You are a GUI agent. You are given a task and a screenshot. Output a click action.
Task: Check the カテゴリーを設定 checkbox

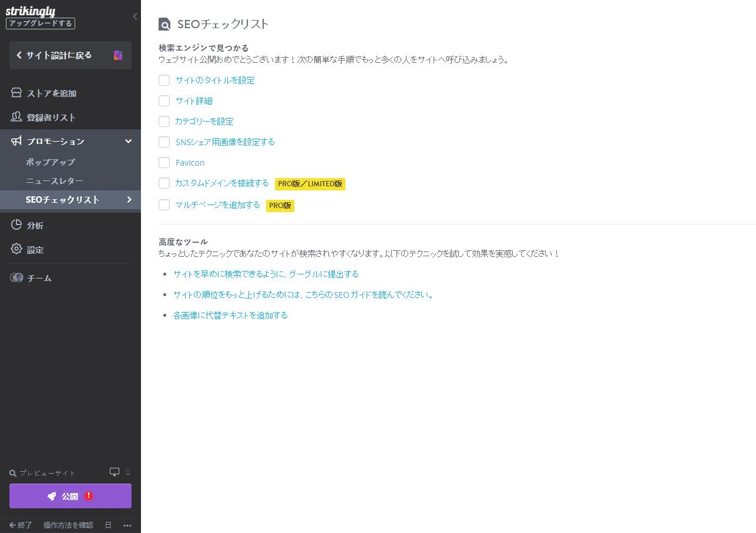(x=164, y=122)
